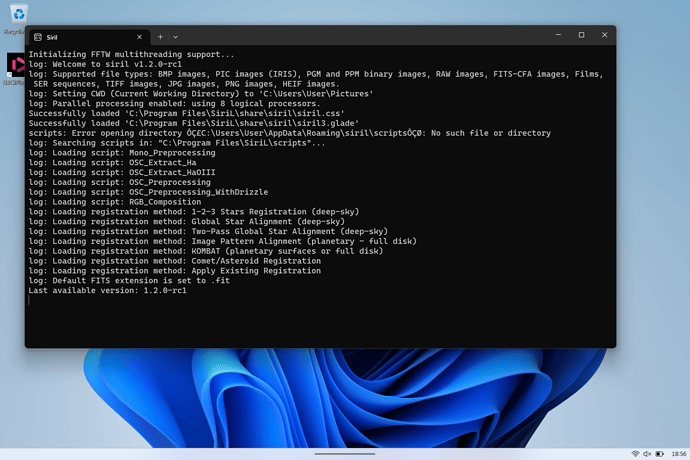The image size is (690, 460).
Task: Click the battery icon in tray
Action: pyautogui.click(x=659, y=453)
